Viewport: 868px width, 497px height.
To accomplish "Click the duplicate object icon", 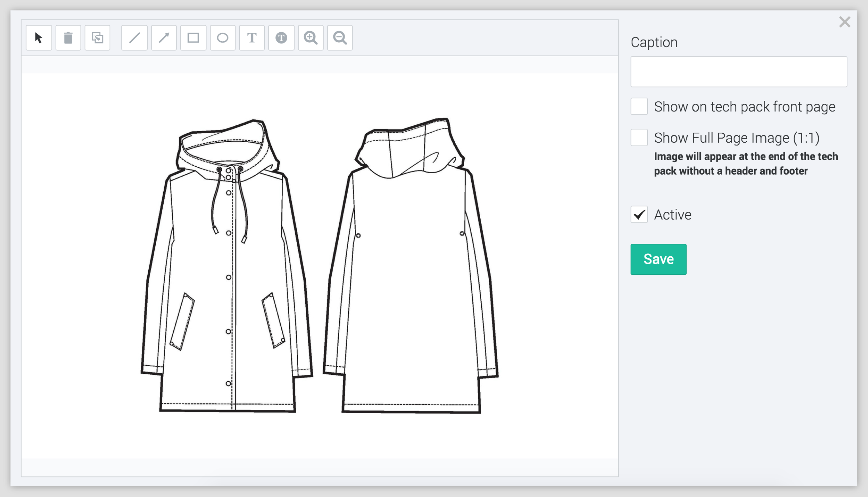I will click(x=98, y=38).
